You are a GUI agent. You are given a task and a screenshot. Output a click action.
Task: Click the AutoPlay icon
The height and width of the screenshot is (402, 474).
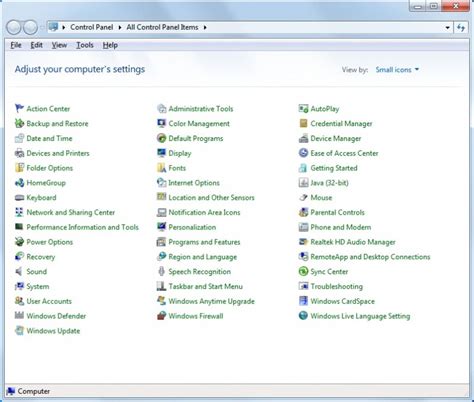[303, 108]
